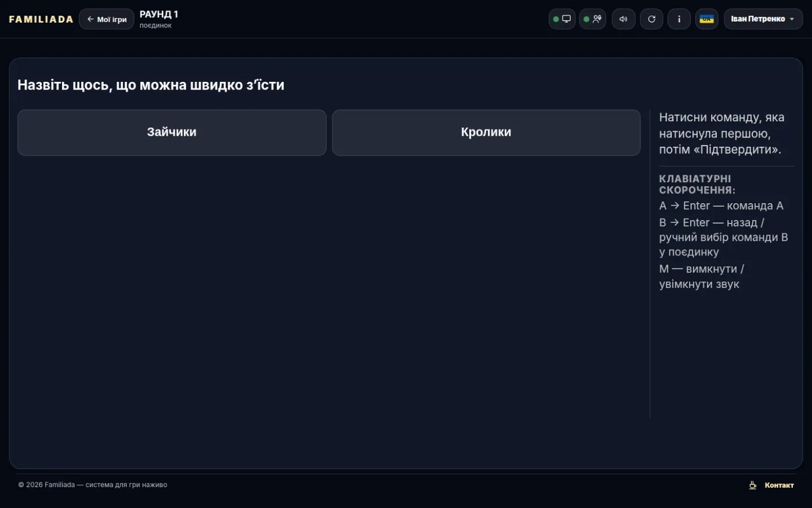
Task: Open the display screen status icon
Action: 562,19
